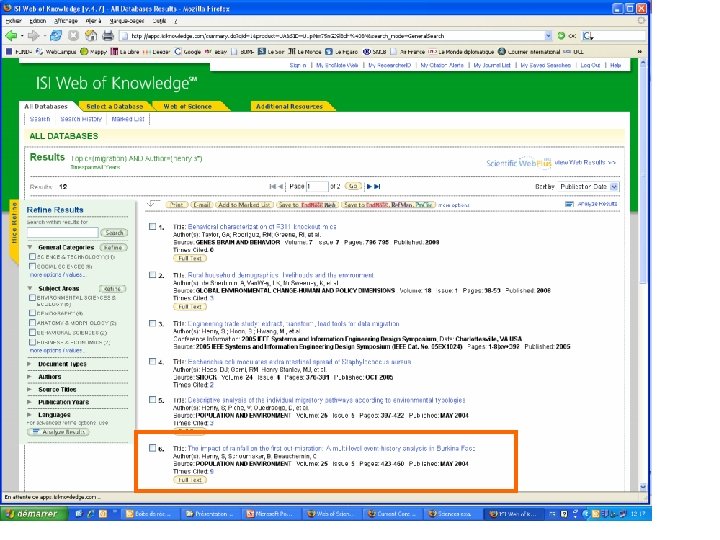Click the Print icon in Firefox toolbar
This screenshot has height=540, width=720.
click(108, 35)
